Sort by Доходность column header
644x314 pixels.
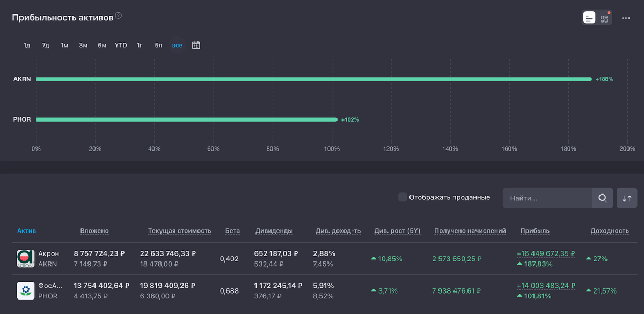pyautogui.click(x=609, y=231)
